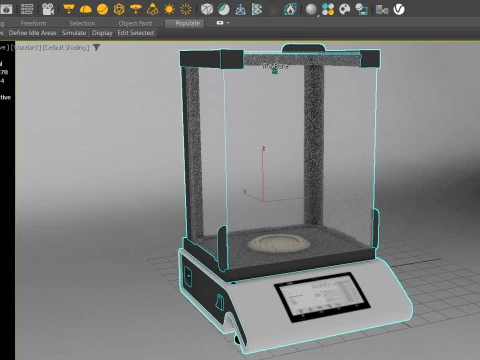480x360 pixels.
Task: Create a yellow plane light
Action: point(69,9)
